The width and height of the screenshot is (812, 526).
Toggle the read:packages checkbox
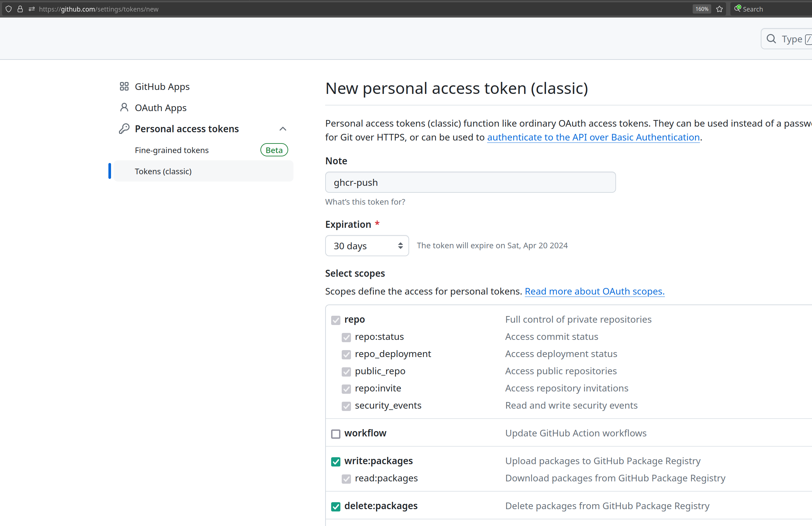[346, 479]
